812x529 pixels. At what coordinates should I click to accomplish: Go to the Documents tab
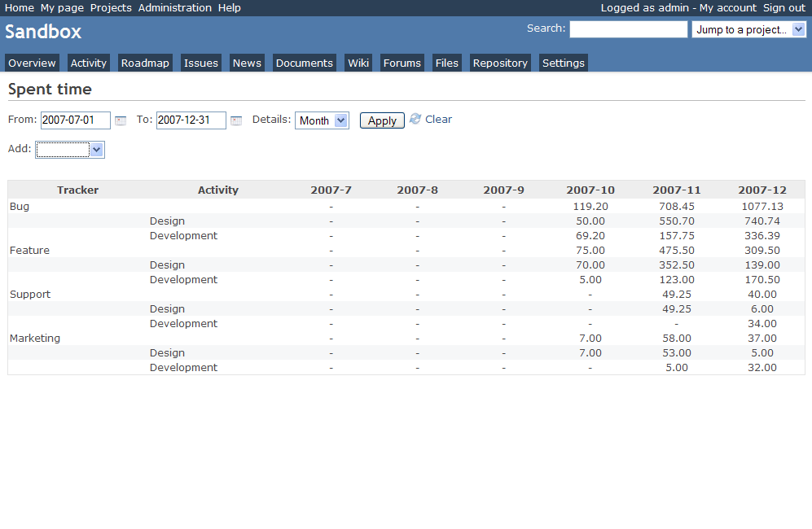pos(305,63)
